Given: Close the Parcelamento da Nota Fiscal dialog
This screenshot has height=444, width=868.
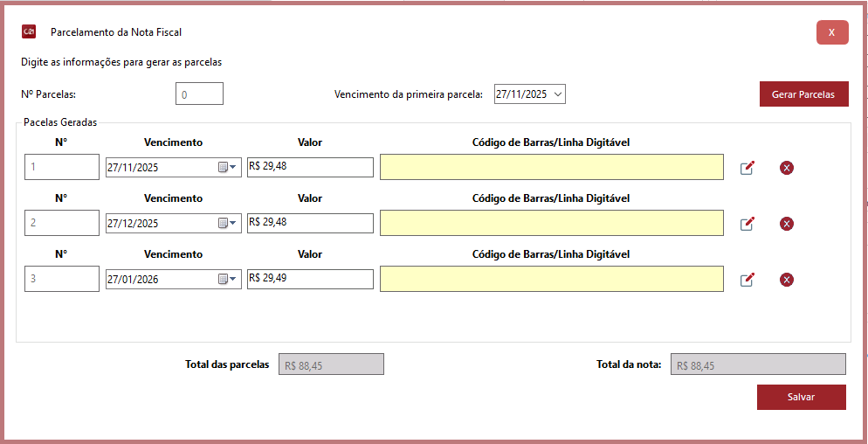Looking at the screenshot, I should pyautogui.click(x=831, y=32).
